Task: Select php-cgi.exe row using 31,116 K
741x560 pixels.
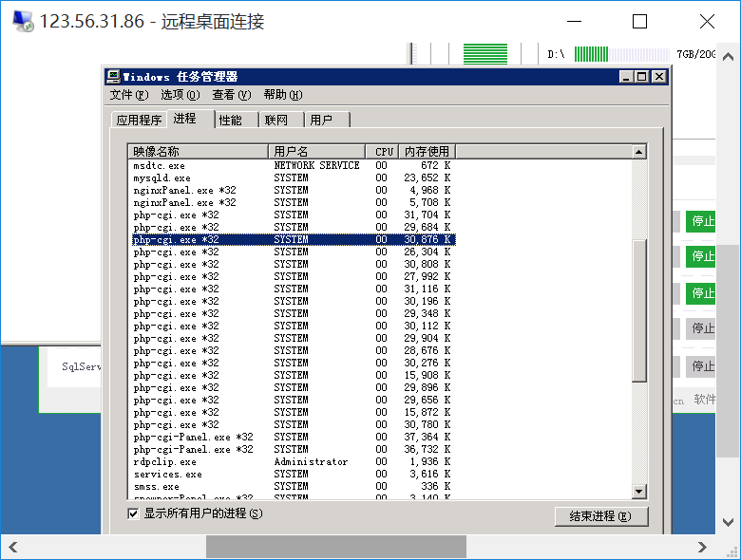Action: (x=292, y=289)
